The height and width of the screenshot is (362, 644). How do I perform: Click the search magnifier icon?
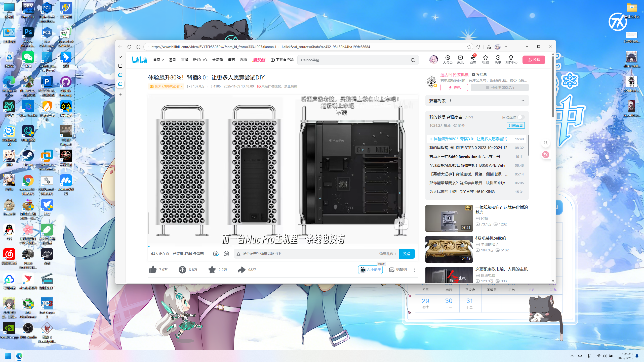[x=413, y=60]
